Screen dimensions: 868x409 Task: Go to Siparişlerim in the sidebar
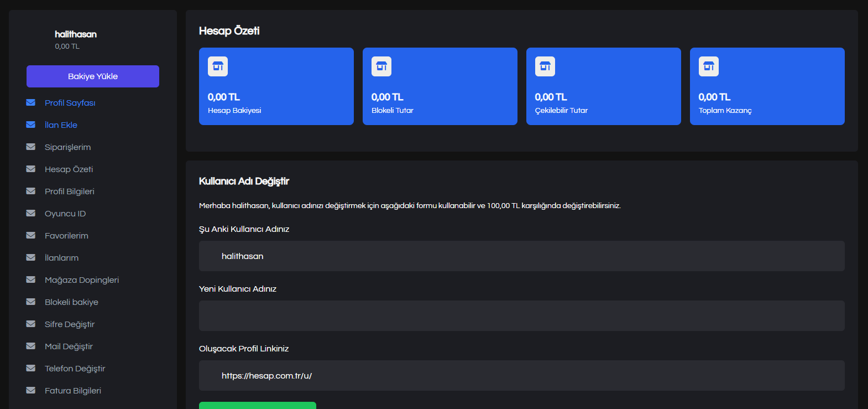click(68, 147)
